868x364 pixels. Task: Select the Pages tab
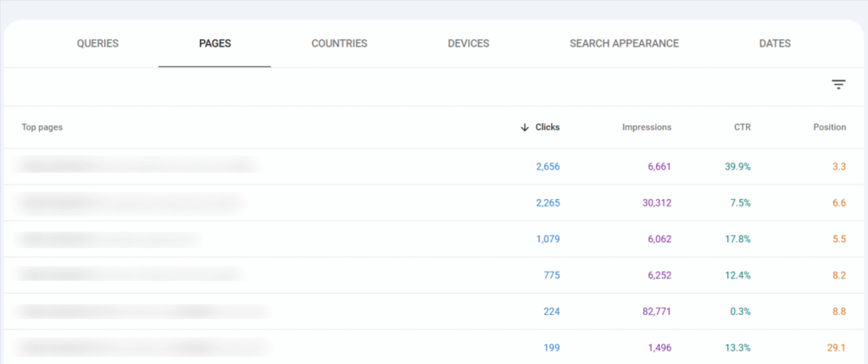tap(214, 44)
